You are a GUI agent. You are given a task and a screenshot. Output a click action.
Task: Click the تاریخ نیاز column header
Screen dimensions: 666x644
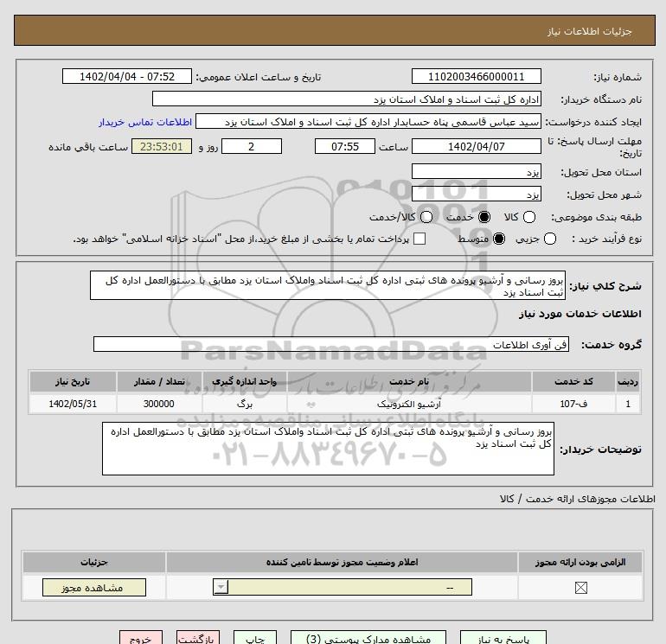click(73, 381)
